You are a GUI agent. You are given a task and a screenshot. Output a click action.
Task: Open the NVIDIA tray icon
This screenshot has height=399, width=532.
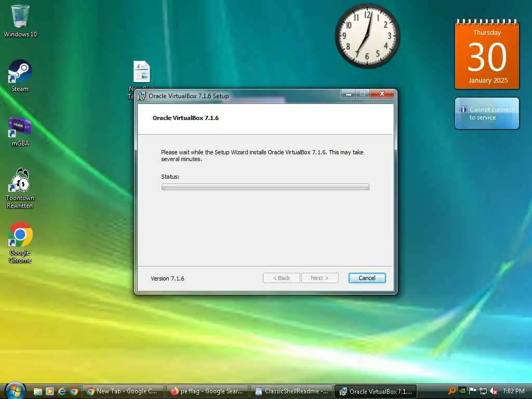[462, 391]
